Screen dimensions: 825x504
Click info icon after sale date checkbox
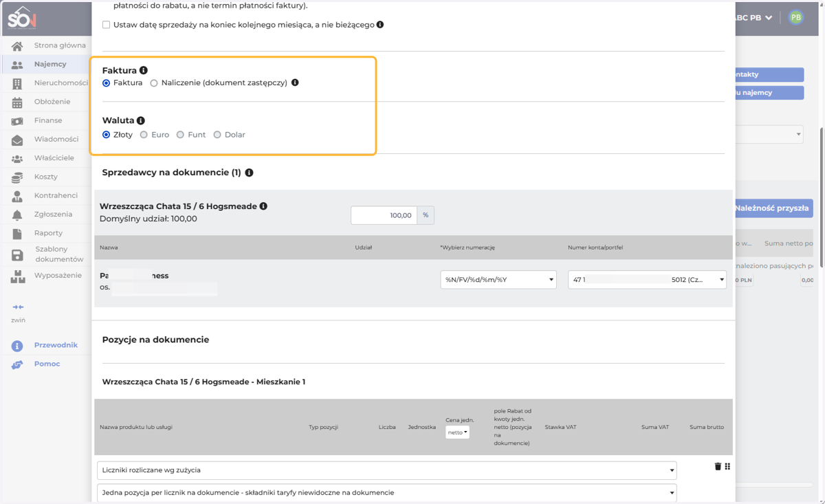click(380, 24)
